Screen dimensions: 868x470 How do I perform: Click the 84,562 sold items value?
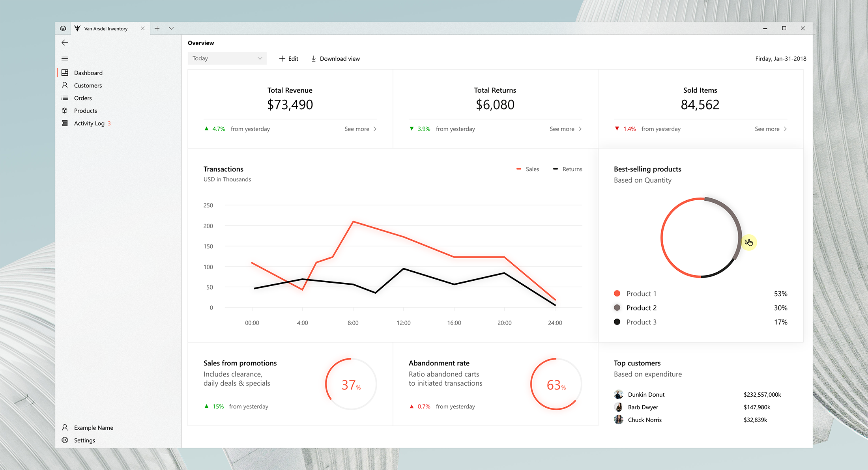[x=700, y=104]
